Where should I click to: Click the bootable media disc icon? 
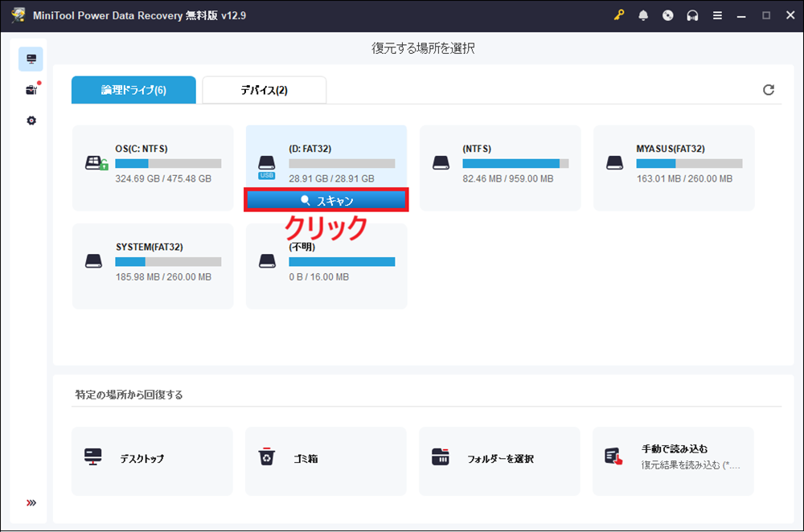click(667, 15)
